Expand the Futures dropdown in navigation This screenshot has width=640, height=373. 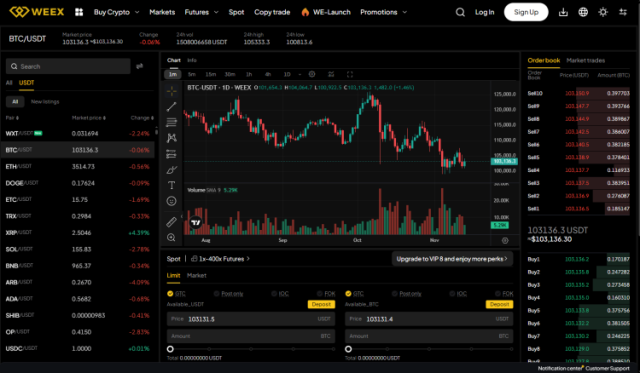coord(202,12)
